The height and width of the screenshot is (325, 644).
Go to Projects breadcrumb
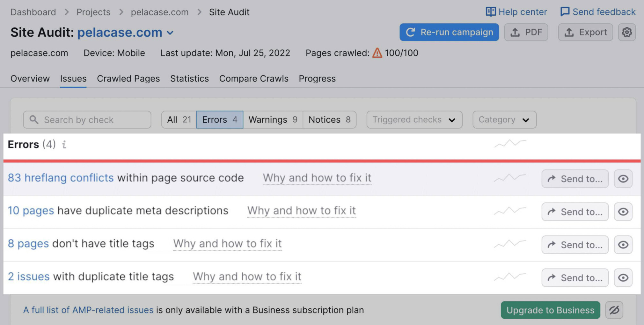click(x=93, y=12)
